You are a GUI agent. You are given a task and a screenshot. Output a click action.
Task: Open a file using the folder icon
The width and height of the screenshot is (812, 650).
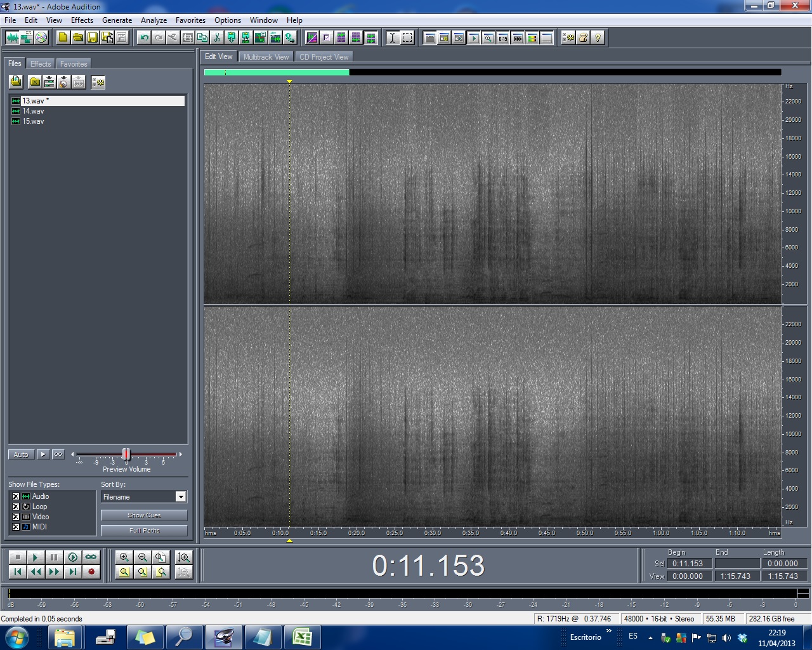coord(77,37)
